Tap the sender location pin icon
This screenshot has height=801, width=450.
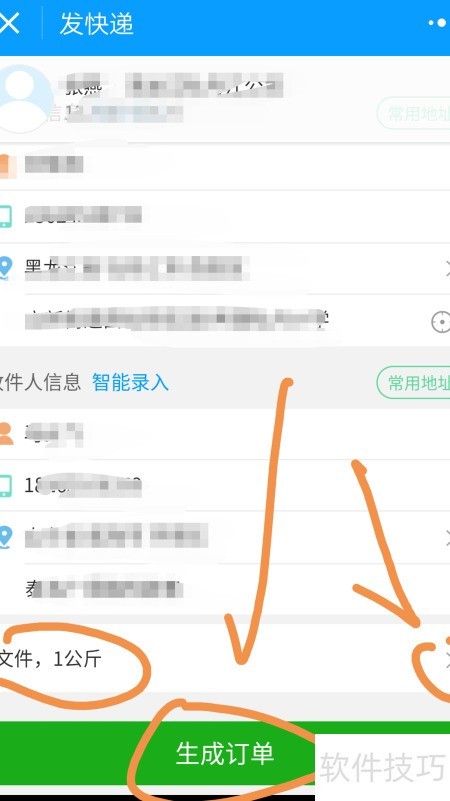click(x=5, y=268)
